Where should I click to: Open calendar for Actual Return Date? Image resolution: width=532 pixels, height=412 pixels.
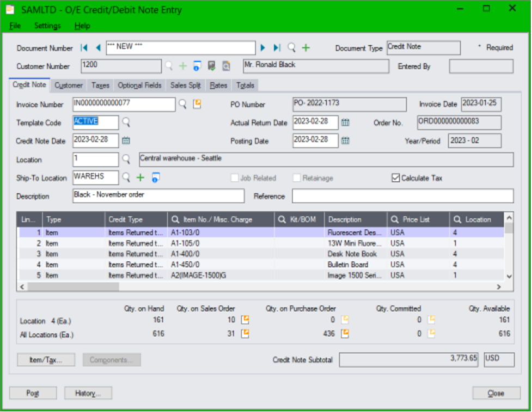345,122
